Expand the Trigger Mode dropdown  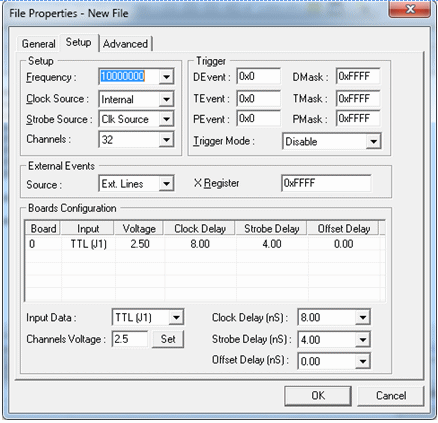373,142
